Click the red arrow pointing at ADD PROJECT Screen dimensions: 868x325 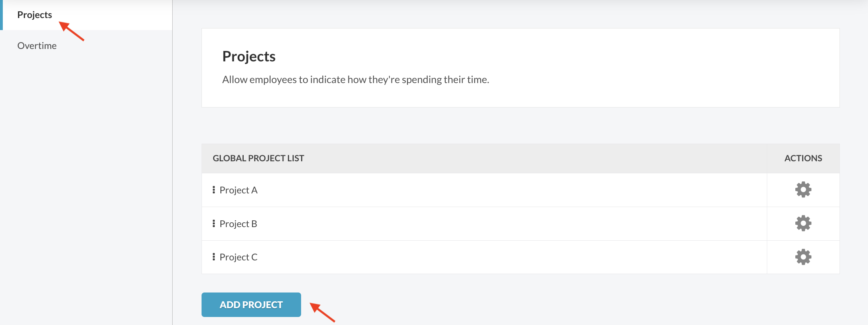pyautogui.click(x=323, y=313)
